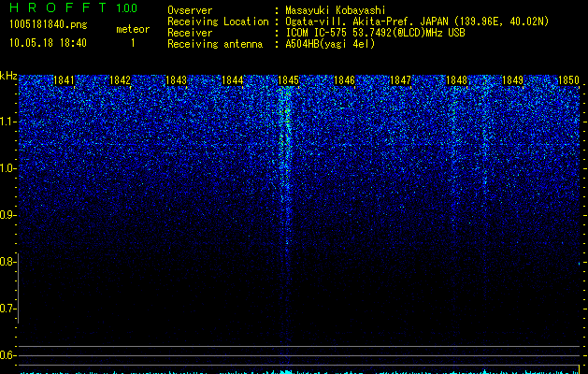Image resolution: width=588 pixels, height=374 pixels.
Task: Click the 1.1 kHz axis label
Action: point(7,122)
